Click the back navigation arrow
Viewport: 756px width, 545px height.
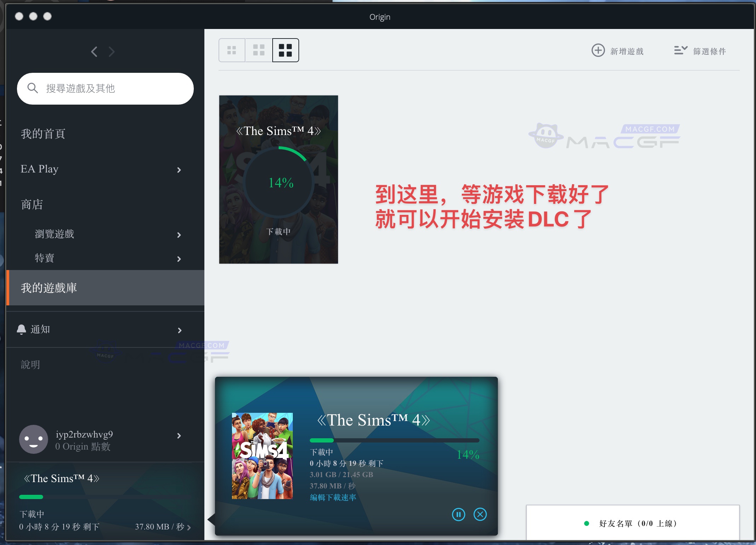click(94, 52)
